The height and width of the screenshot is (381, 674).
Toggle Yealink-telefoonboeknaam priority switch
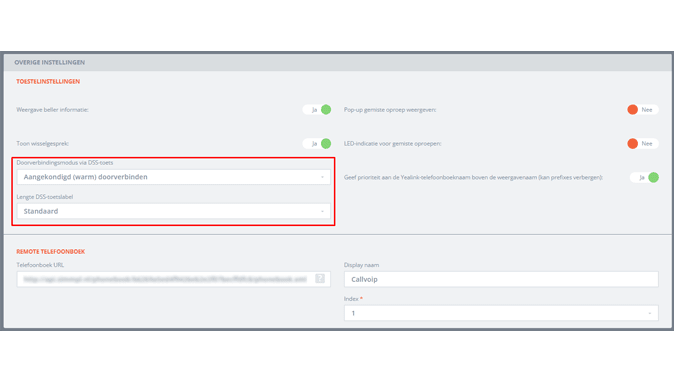click(644, 177)
